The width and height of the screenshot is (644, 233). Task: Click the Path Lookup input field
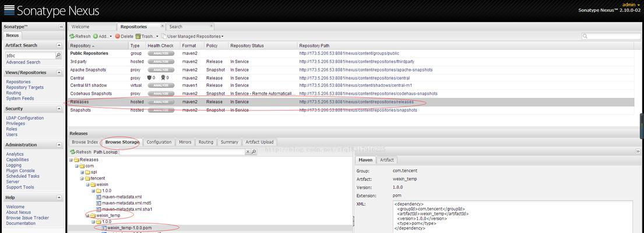tap(182, 152)
